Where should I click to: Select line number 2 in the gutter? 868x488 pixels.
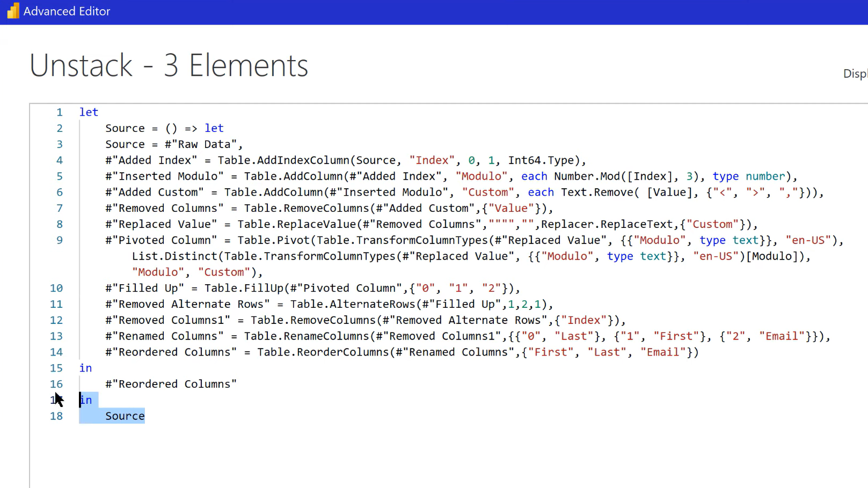60,128
